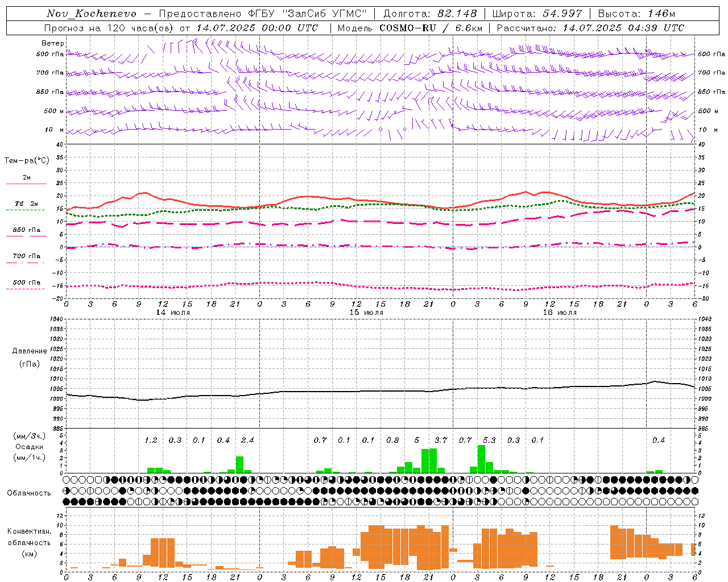Click the 3-hour precipitation value 5.3
728x582 pixels.
[x=489, y=440]
